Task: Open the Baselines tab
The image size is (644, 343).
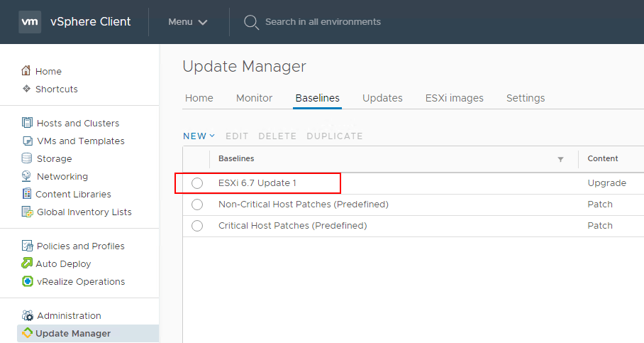Action: 318,98
